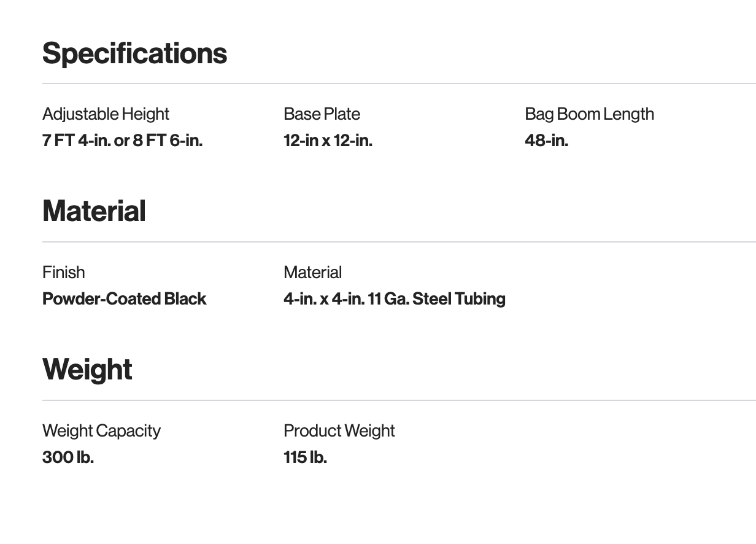Viewport: 756px width, 544px height.
Task: Click the Material label under Material section
Action: (312, 273)
